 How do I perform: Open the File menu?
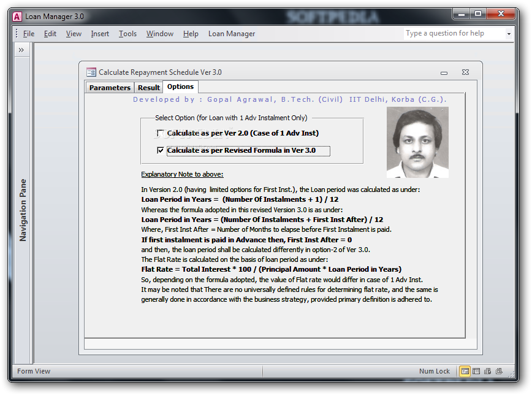28,34
